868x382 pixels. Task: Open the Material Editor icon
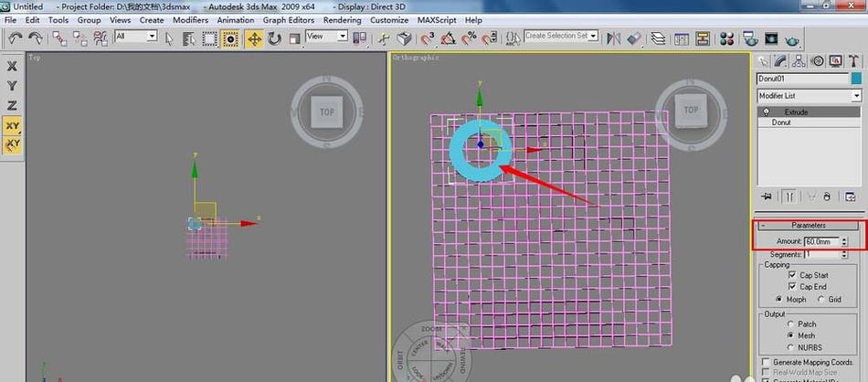coord(726,38)
